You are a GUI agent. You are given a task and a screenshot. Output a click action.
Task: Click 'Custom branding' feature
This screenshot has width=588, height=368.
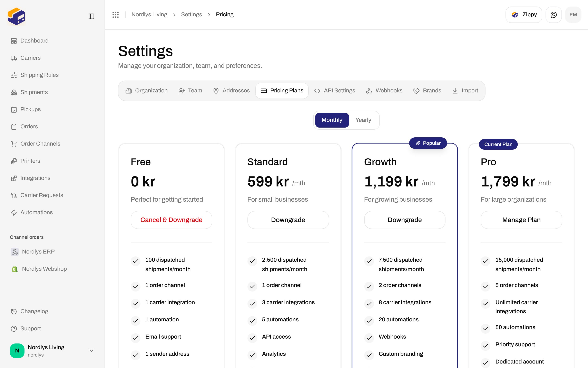(401, 354)
